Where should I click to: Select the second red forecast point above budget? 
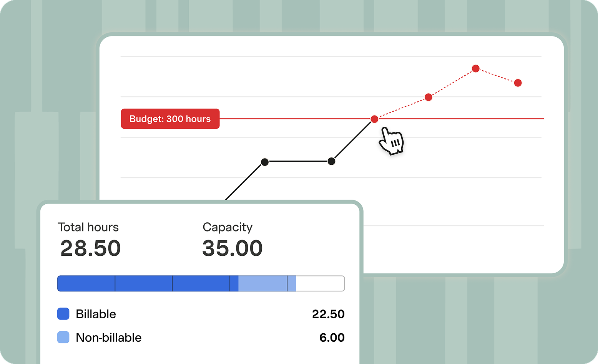(x=429, y=98)
